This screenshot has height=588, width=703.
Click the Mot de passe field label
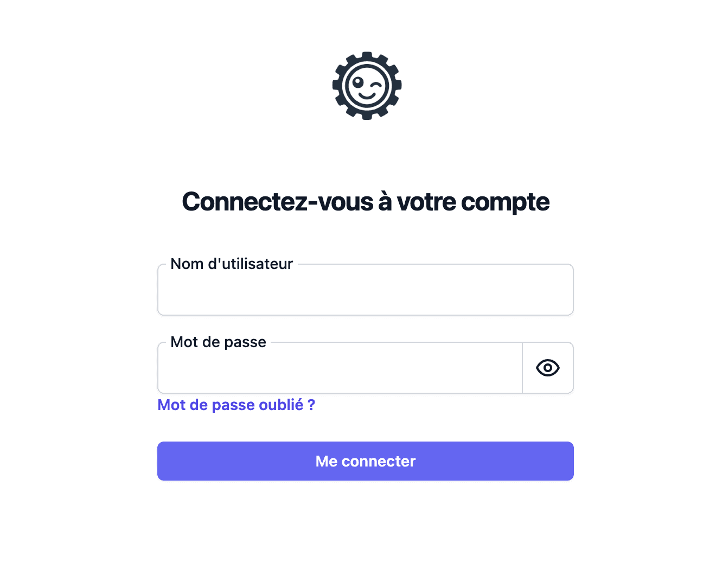pyautogui.click(x=218, y=342)
